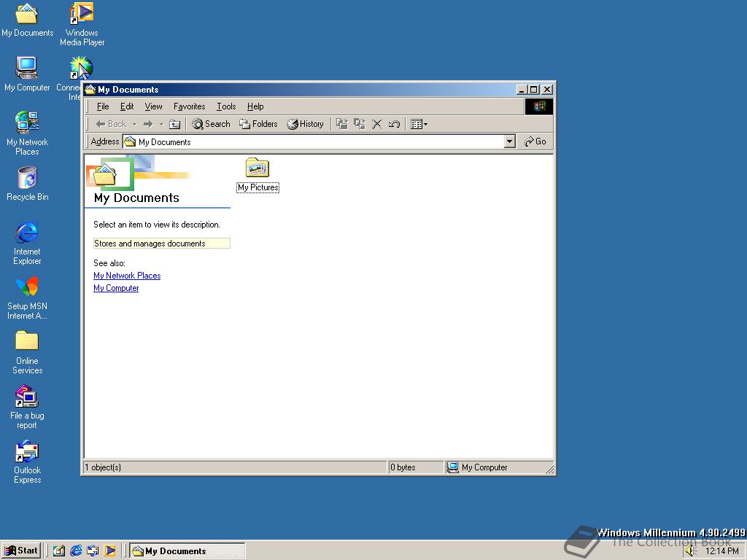Launch Media Player from Quick Launch
This screenshot has height=560, width=747.
pyautogui.click(x=110, y=551)
